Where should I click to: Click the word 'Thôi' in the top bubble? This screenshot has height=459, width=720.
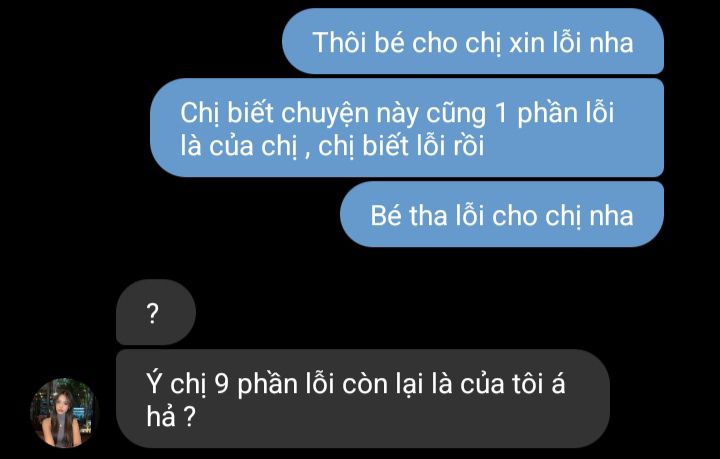(340, 43)
